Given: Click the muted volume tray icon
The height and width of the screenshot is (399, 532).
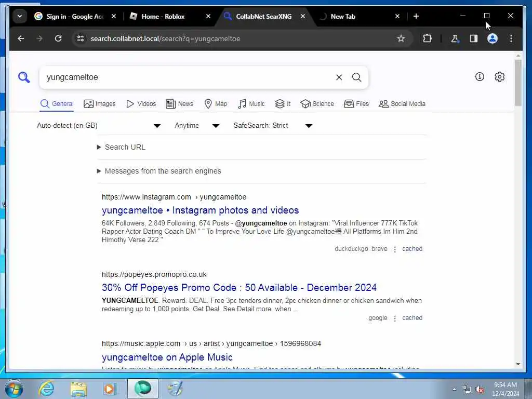Looking at the screenshot, I should [x=480, y=390].
